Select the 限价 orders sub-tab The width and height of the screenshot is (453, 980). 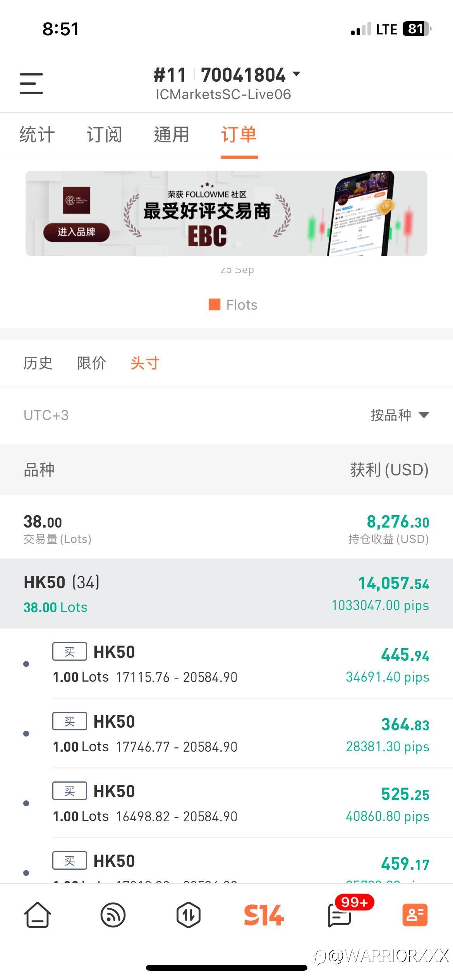(91, 363)
